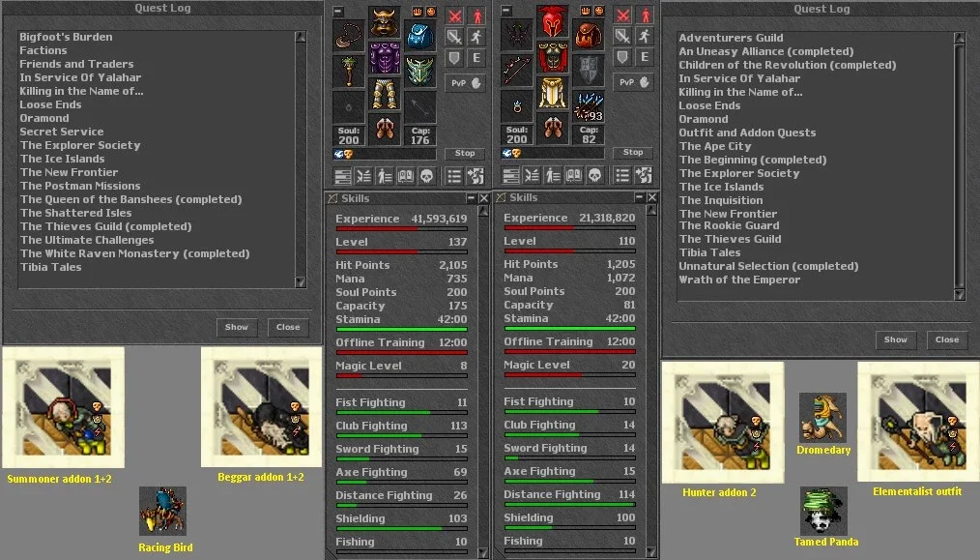Click Show in the quest log listing Factions
980x560 pixels.
coord(237,327)
